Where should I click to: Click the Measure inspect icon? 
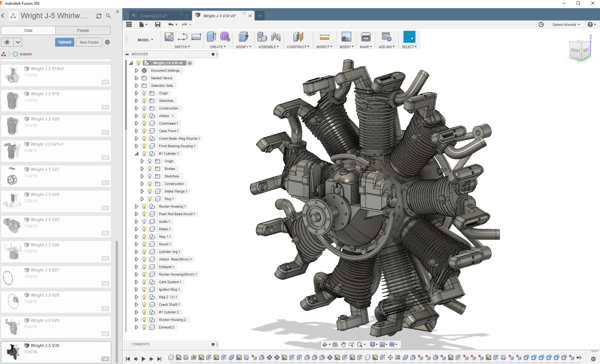324,37
